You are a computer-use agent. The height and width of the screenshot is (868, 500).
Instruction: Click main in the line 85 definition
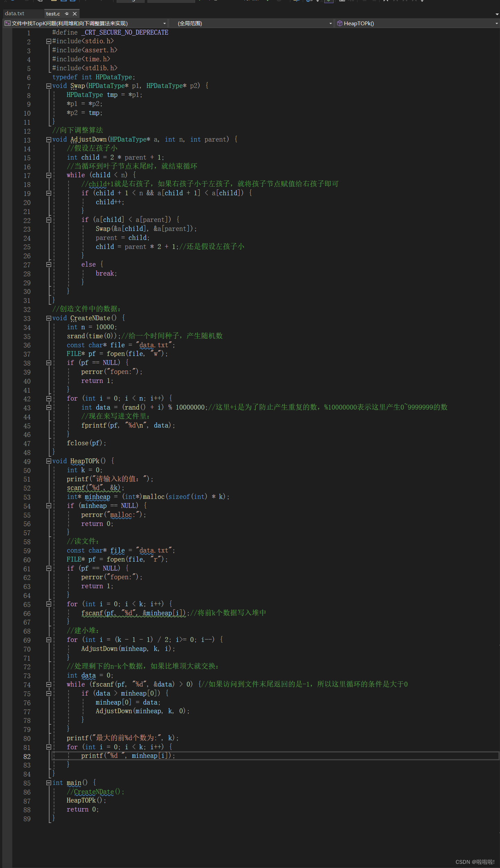74,783
